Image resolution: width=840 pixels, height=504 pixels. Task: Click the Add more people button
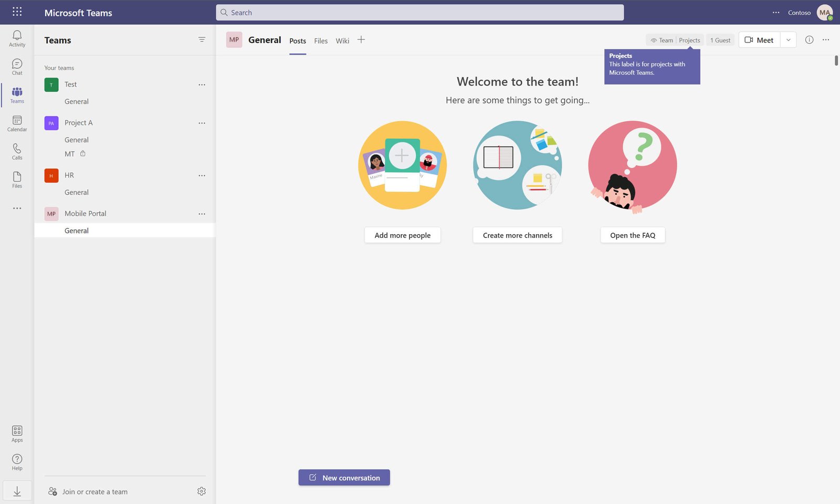[x=402, y=235]
